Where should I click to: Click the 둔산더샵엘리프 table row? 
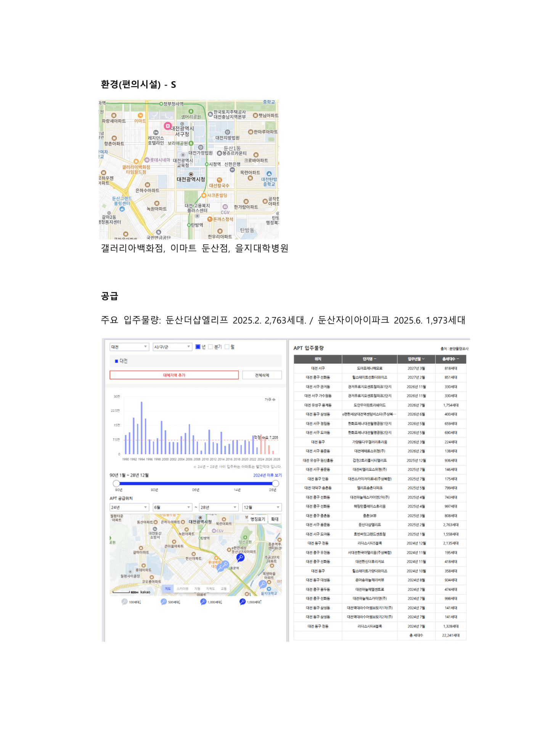pos(380,525)
